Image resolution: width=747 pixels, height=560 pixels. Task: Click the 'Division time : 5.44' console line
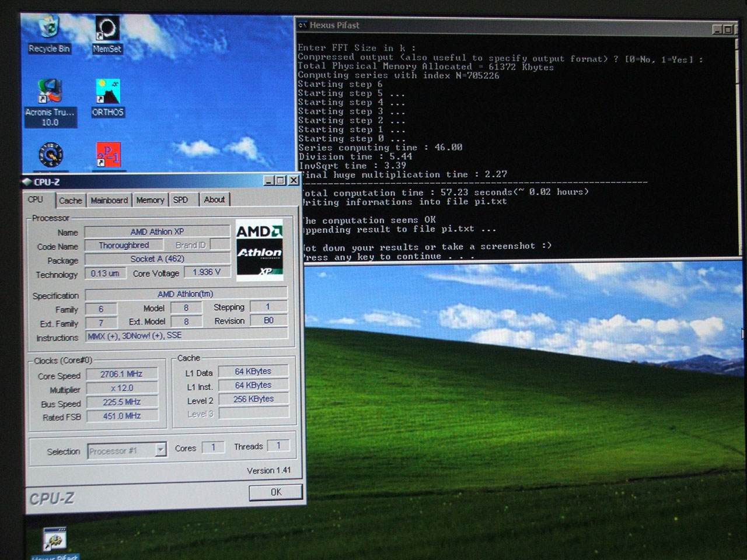[355, 156]
